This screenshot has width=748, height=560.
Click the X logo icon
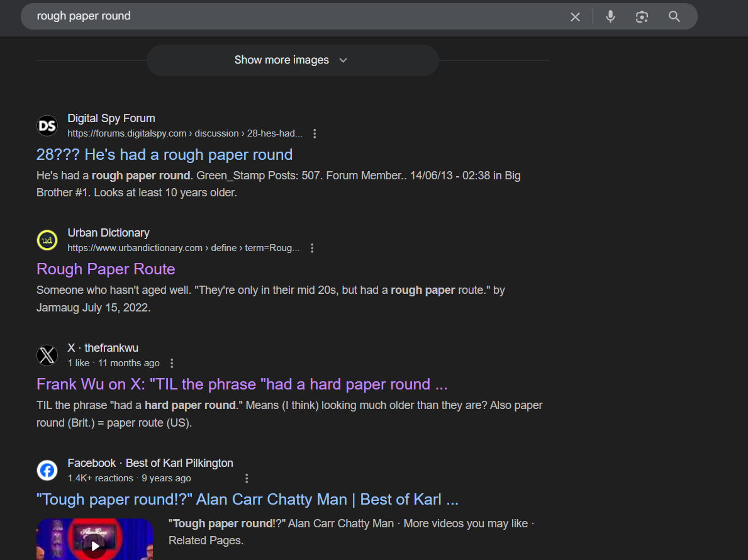pos(47,356)
